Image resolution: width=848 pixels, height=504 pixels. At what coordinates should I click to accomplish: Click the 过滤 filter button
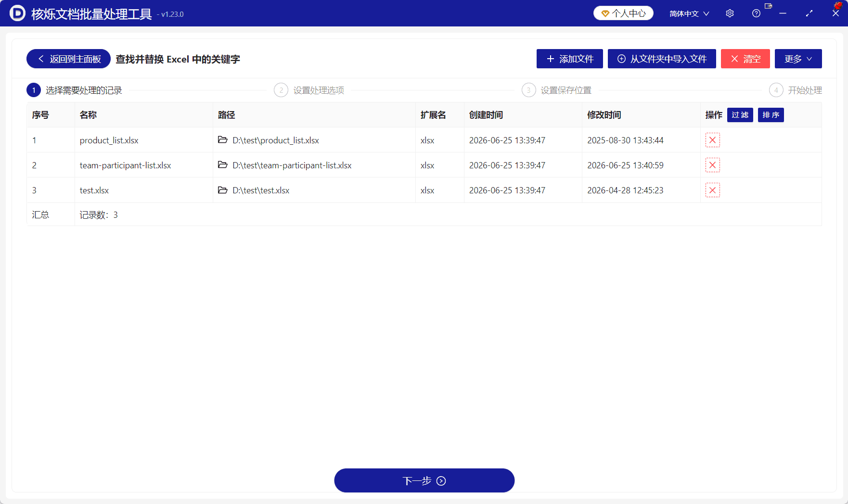click(740, 115)
